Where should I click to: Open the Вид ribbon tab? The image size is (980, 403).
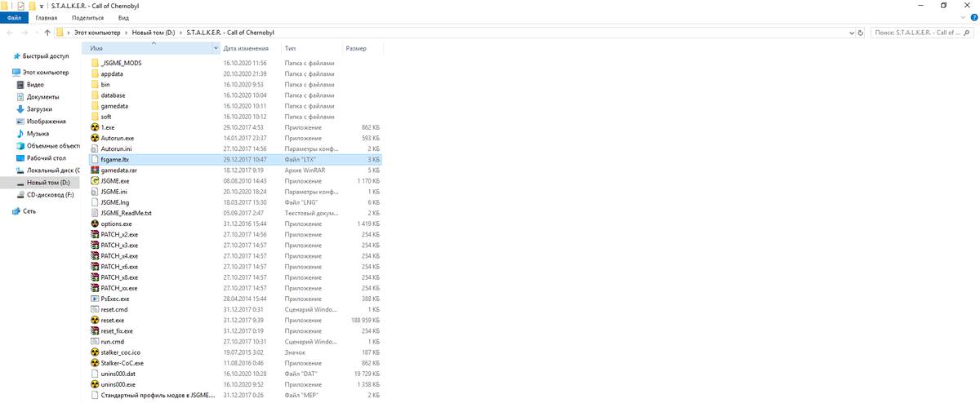click(x=123, y=17)
